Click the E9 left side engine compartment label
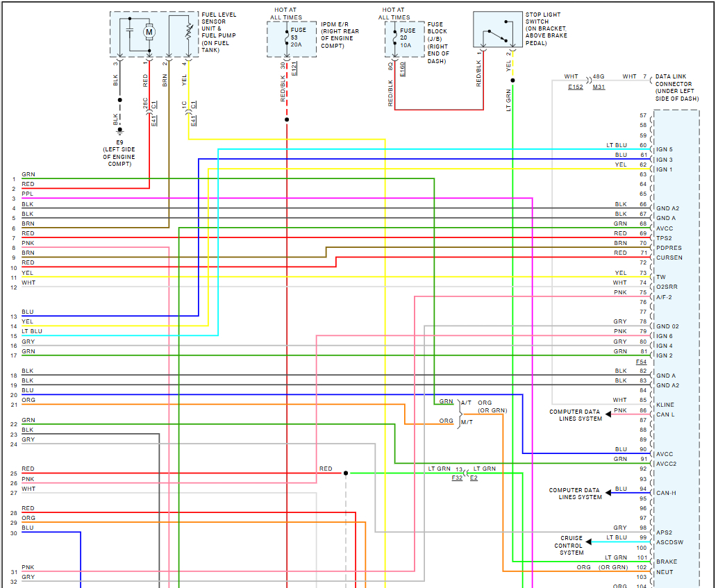Viewport: 718px width, 588px height. click(119, 153)
